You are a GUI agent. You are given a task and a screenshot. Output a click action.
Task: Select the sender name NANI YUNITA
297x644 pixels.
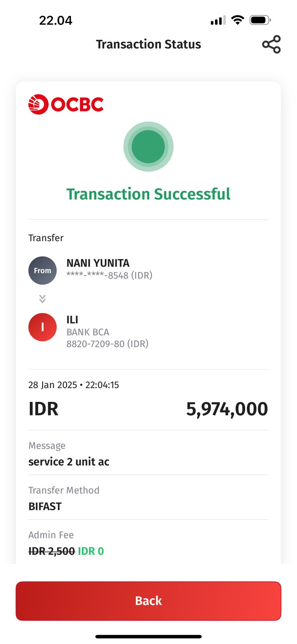click(98, 263)
